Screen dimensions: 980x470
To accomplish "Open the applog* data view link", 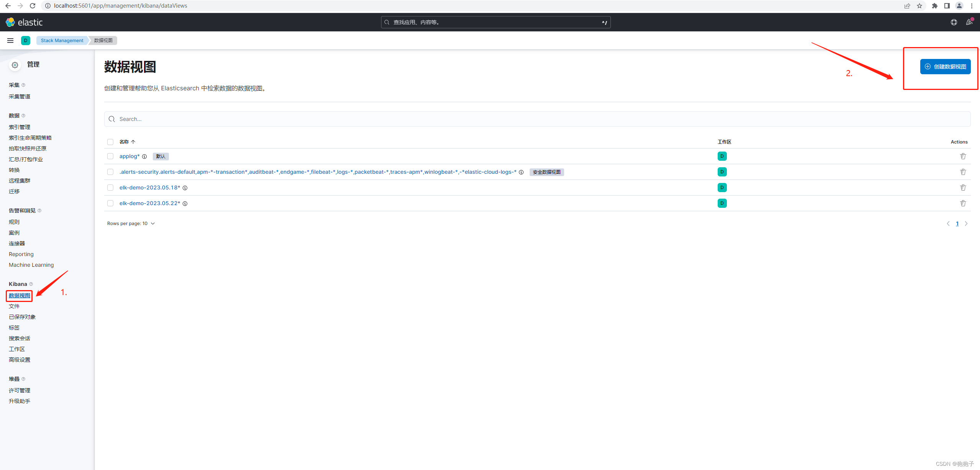I will [x=129, y=156].
